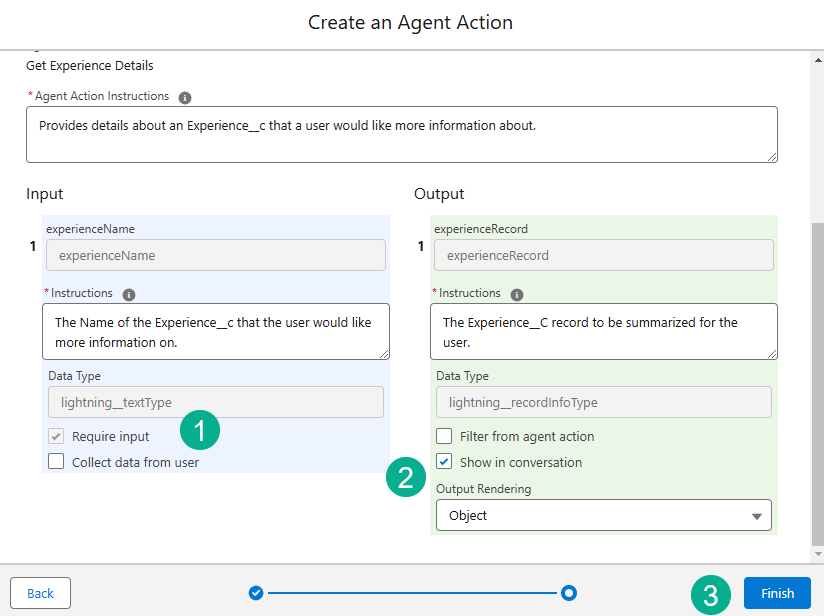This screenshot has height=616, width=824.
Task: Go to previous step with Back button
Action: pos(40,593)
